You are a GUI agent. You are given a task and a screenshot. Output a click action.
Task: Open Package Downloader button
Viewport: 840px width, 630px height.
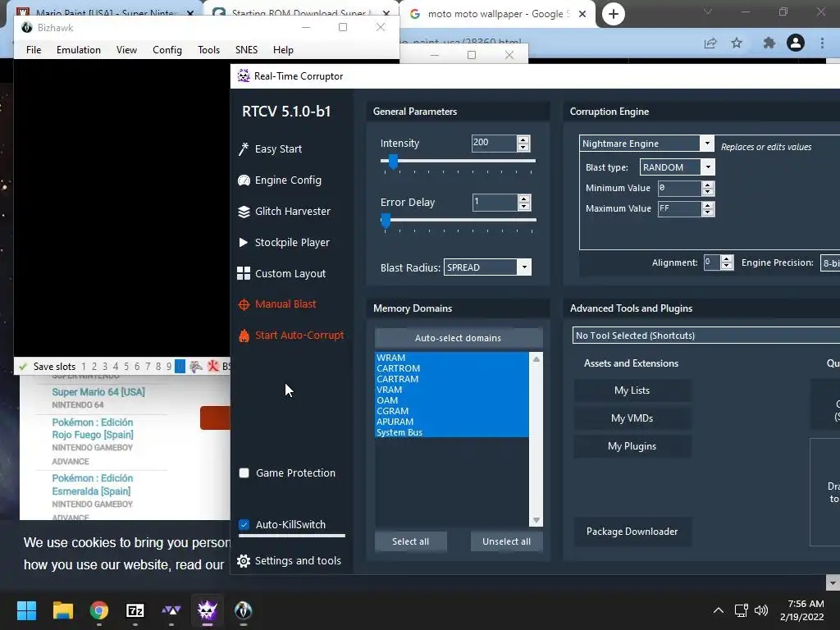[x=632, y=532]
